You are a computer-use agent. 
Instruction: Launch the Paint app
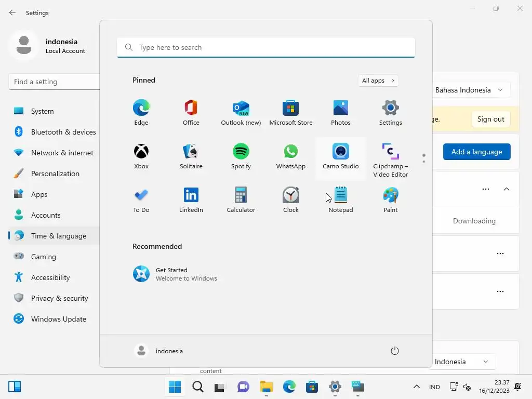391,200
